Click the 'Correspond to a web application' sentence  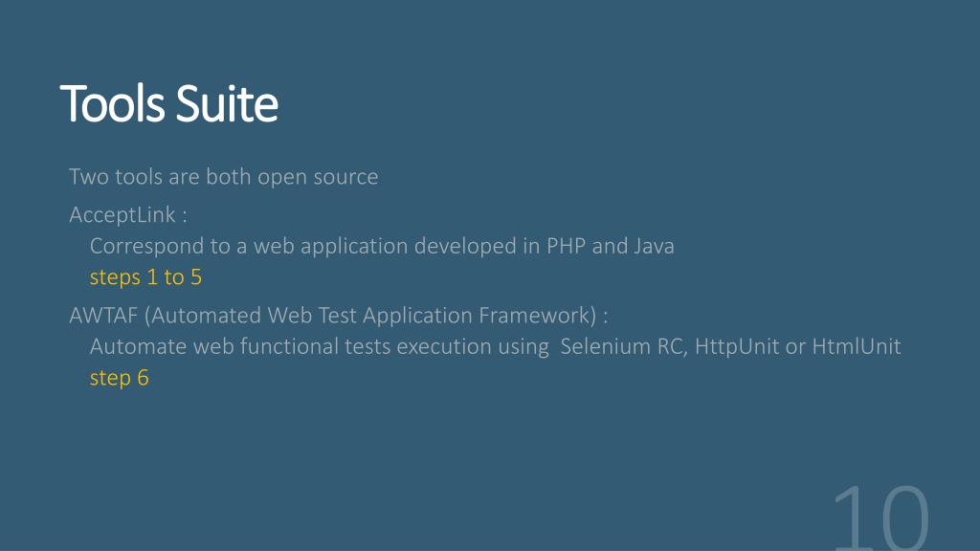382,246
